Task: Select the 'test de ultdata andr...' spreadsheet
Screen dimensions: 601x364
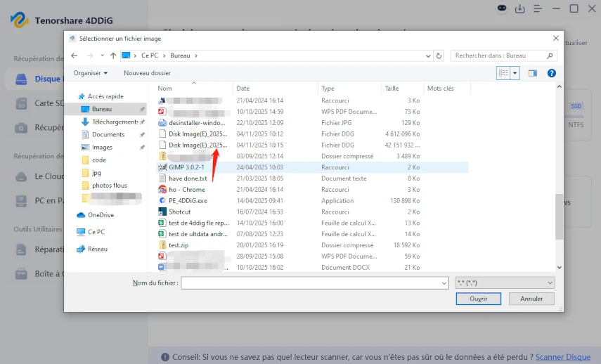Action: [198, 234]
